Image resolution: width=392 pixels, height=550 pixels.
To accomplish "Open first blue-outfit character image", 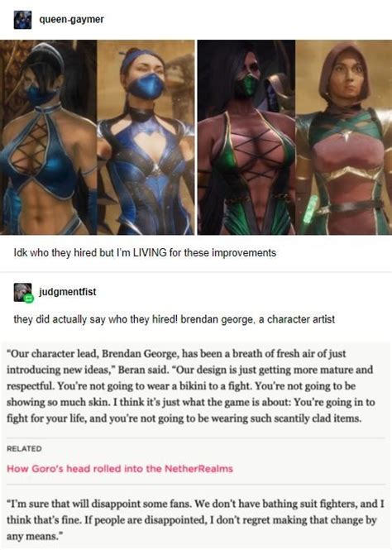I will click(49, 137).
